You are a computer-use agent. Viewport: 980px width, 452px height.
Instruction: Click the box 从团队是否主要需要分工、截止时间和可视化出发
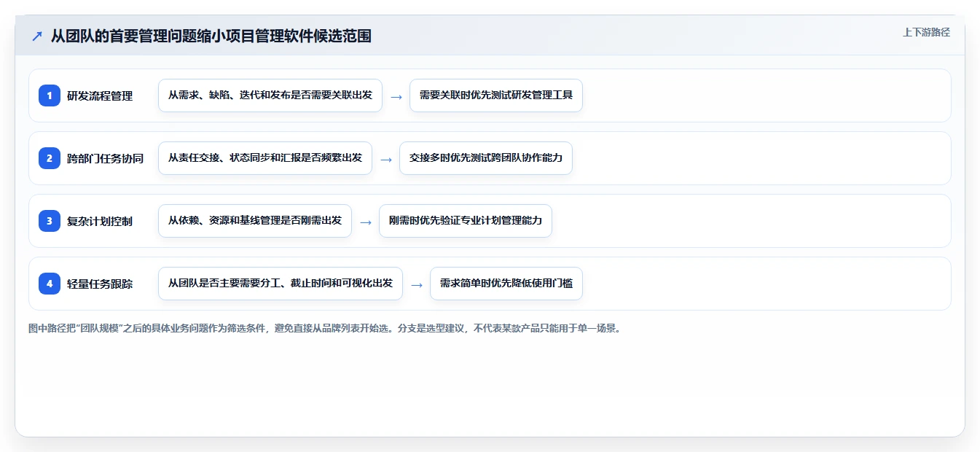[x=281, y=284]
